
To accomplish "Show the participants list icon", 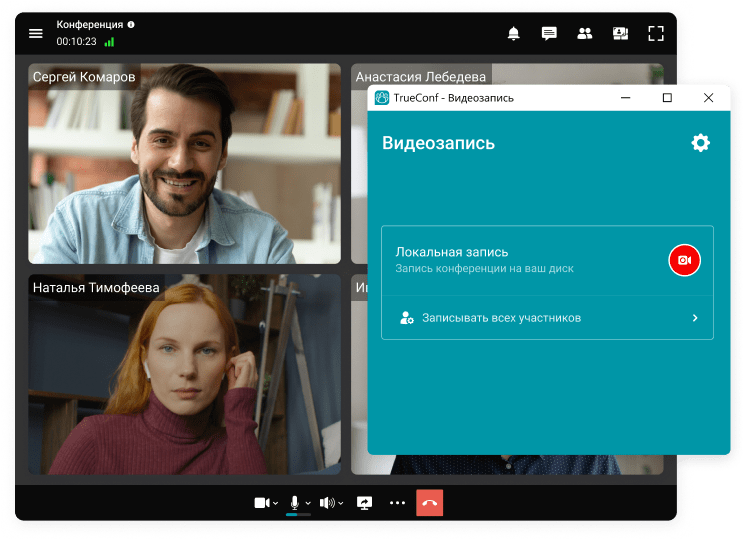I will (585, 33).
